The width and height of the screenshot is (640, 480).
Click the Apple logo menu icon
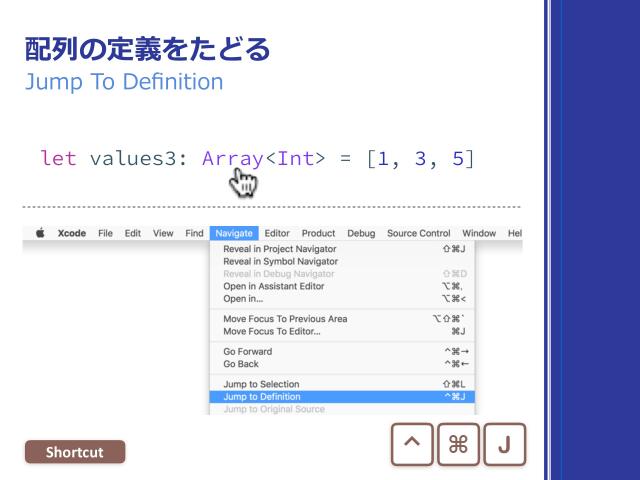coord(40,233)
